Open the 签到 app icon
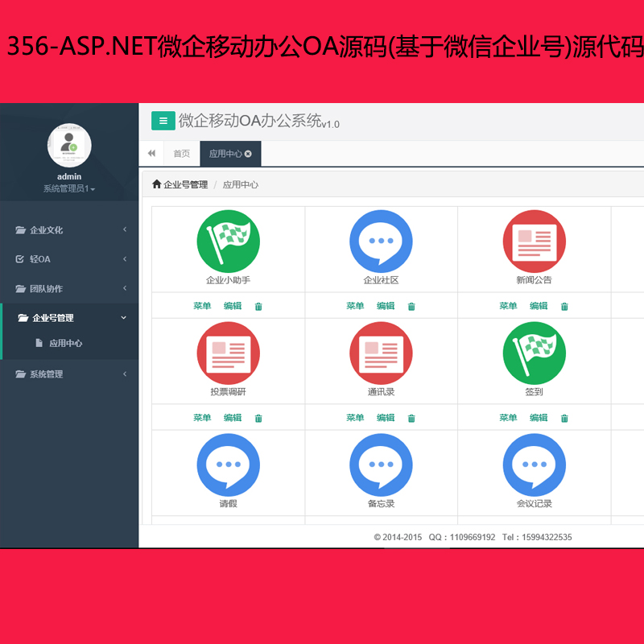The height and width of the screenshot is (644, 644). click(535, 353)
